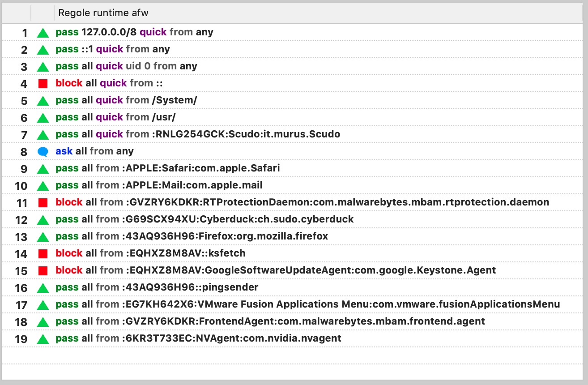Image resolution: width=588 pixels, height=385 pixels.
Task: Click green triangle icon for ::1 rule
Action: [43, 50]
